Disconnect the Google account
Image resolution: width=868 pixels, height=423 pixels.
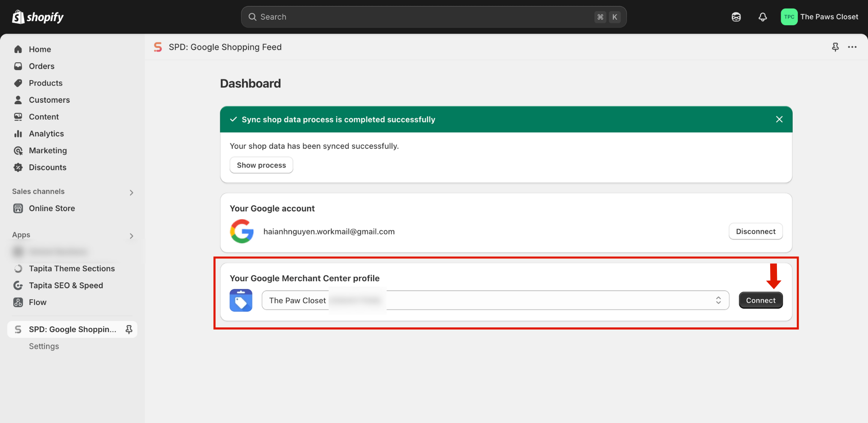click(756, 231)
